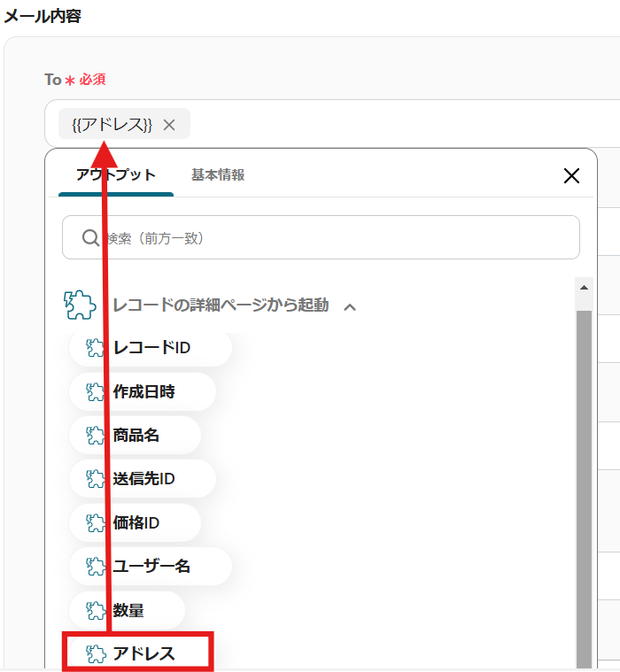The image size is (620, 672).
Task: Click puzzle icon beside 商品名
Action: [x=95, y=436]
